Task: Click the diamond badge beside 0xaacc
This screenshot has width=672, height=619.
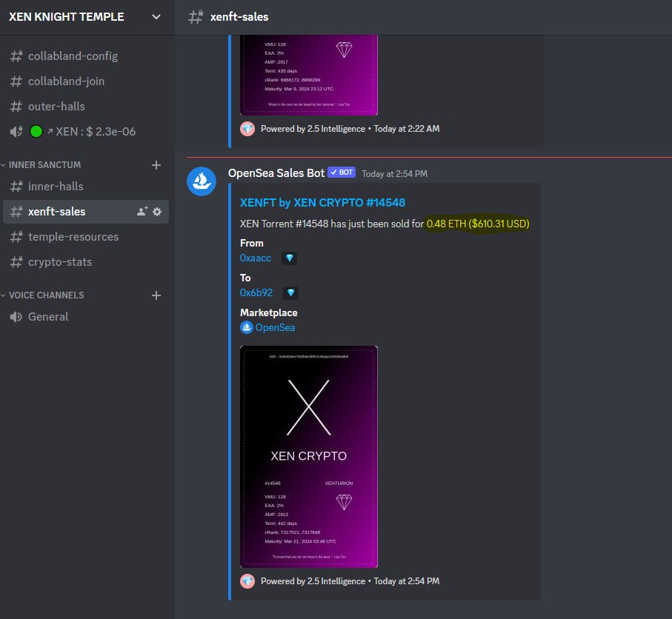Action: pyautogui.click(x=290, y=258)
